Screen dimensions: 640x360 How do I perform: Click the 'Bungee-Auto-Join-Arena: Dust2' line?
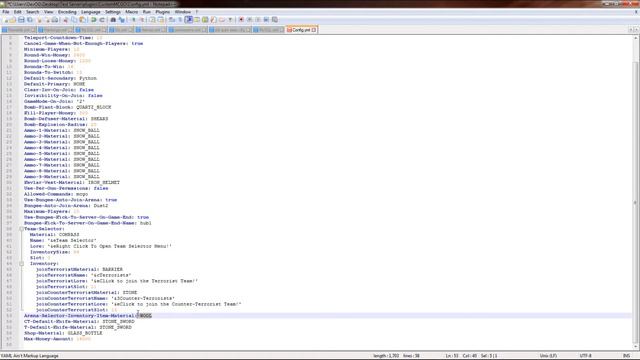click(66, 206)
